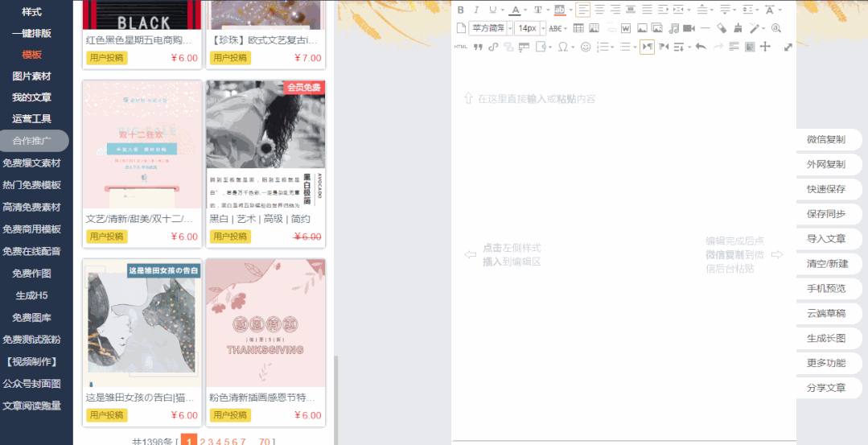Click 微信复制 button
The width and height of the screenshot is (868, 445).
tap(828, 139)
